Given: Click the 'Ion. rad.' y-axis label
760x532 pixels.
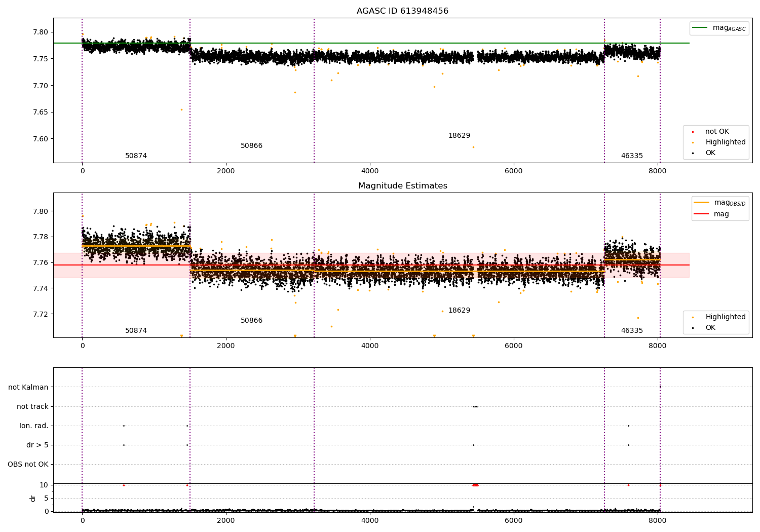Looking at the screenshot, I should coord(34,426).
